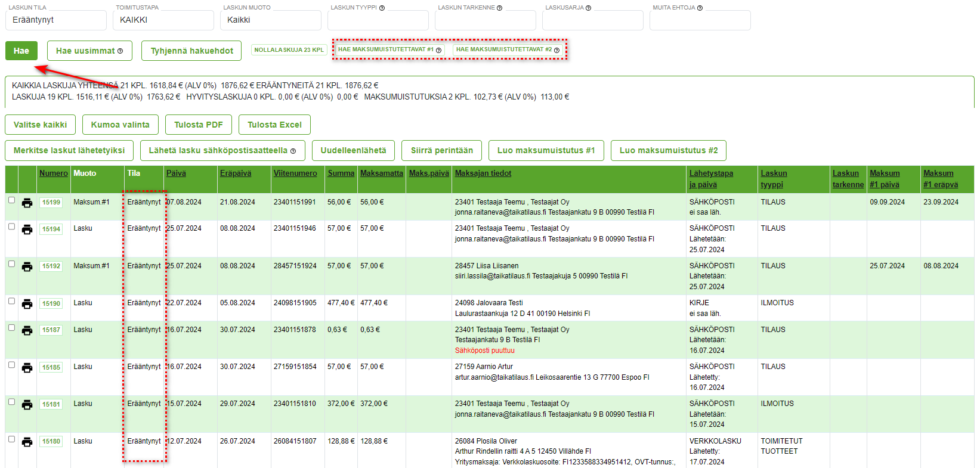Open the Laskun tarkenne dropdown
The width and height of the screenshot is (980, 468).
pos(486,20)
